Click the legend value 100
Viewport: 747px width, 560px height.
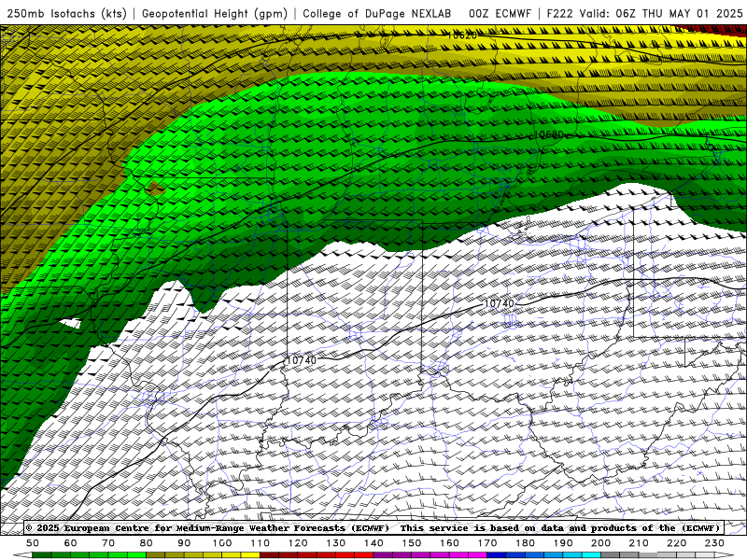(x=222, y=543)
